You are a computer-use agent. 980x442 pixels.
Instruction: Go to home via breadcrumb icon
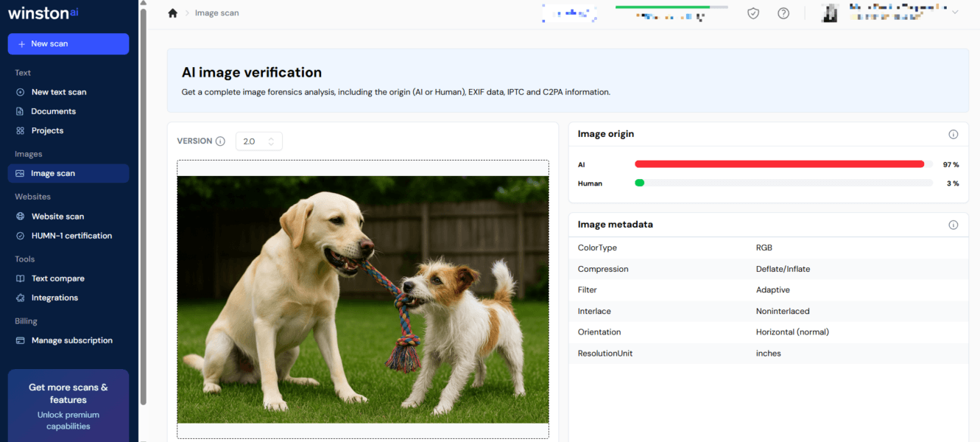pos(173,13)
